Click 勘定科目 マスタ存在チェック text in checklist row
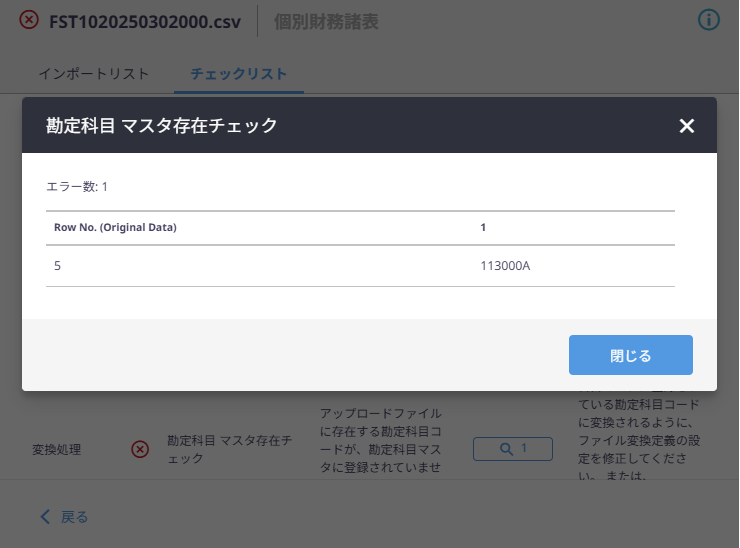 click(x=229, y=449)
